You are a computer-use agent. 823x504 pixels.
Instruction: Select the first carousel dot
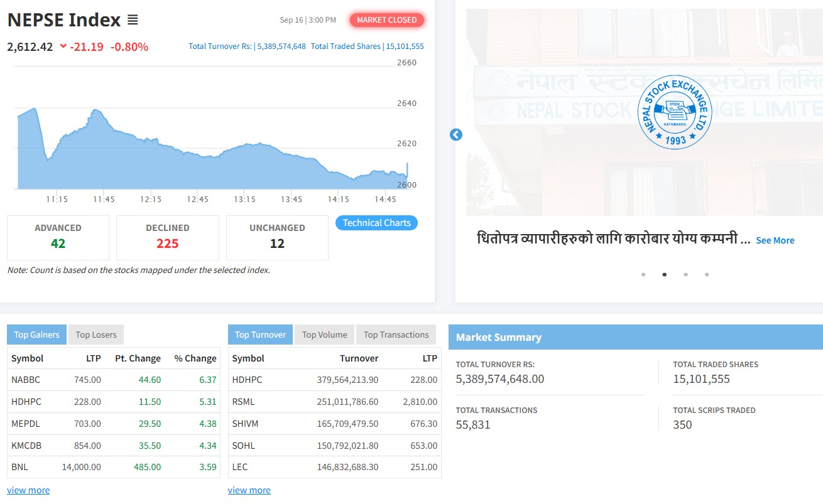(643, 274)
